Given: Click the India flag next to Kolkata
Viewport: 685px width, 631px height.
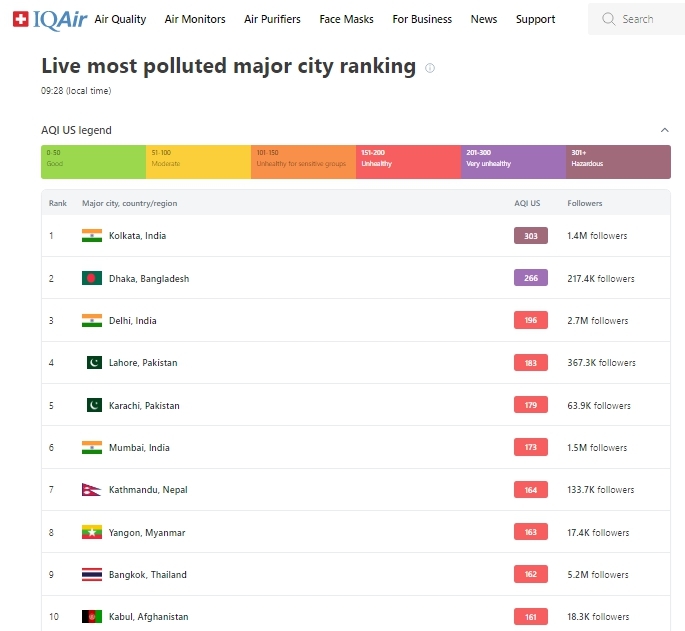Looking at the screenshot, I should coord(92,236).
